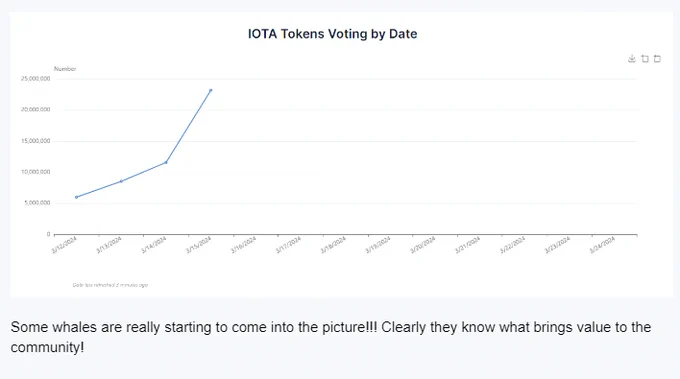The width and height of the screenshot is (680, 379).
Task: Reset the chart zoom with the rightmost toolbox icon
Action: [x=657, y=59]
